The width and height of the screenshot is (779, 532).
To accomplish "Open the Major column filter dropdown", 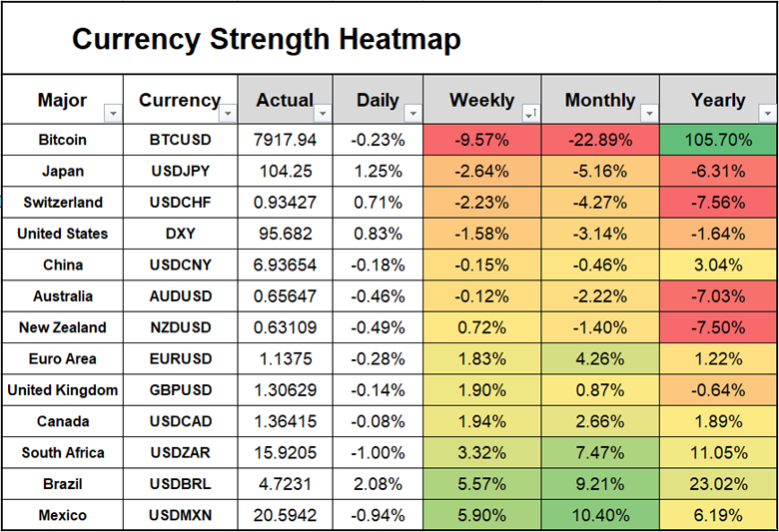I will [x=112, y=114].
